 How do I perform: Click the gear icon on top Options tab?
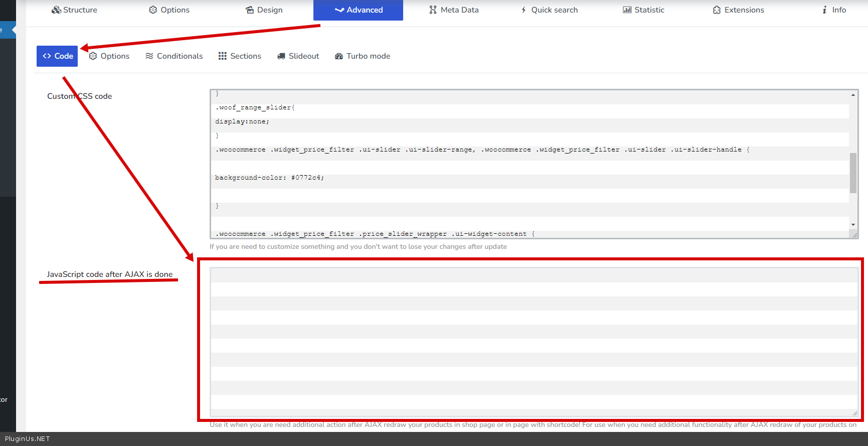pyautogui.click(x=153, y=10)
